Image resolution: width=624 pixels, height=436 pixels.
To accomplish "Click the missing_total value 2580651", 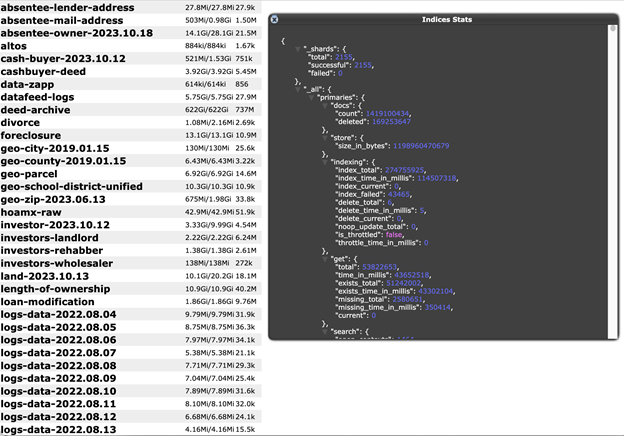I will coord(407,299).
